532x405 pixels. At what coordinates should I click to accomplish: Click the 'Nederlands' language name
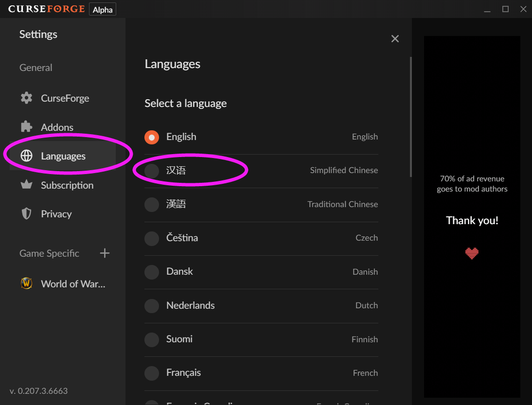(x=190, y=305)
